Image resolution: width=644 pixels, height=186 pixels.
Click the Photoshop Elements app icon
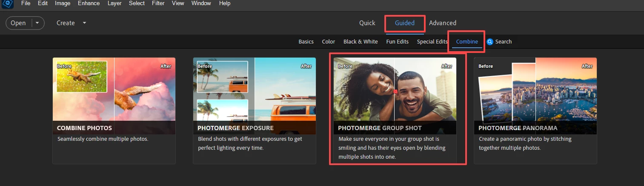click(8, 3)
